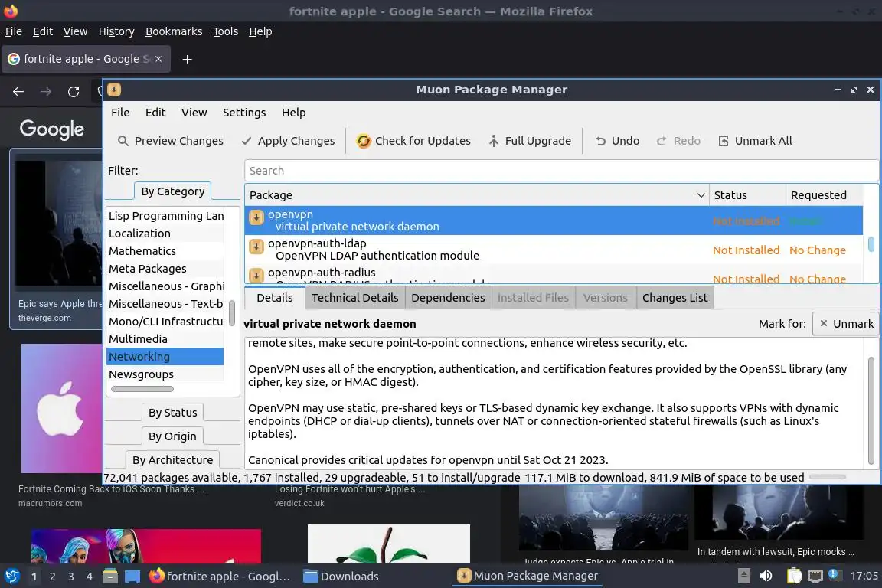The height and width of the screenshot is (588, 882).
Task: Switch to Firefox taskbar entry
Action: (x=220, y=577)
